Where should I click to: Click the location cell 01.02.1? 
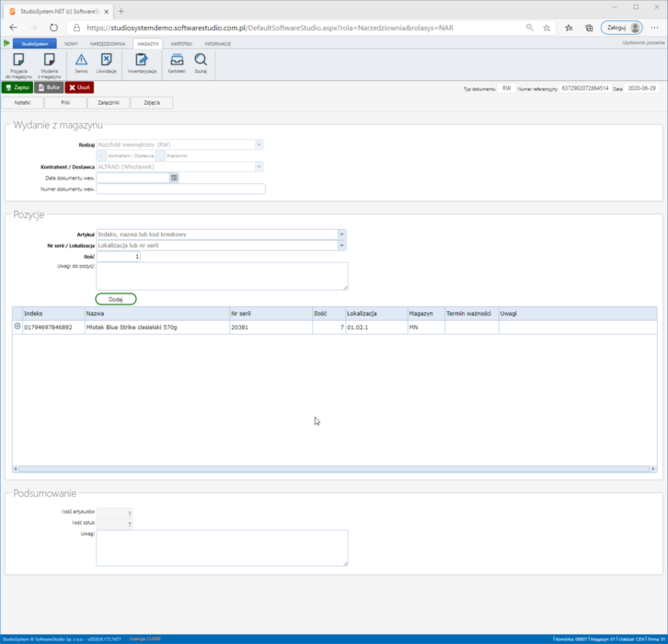376,328
